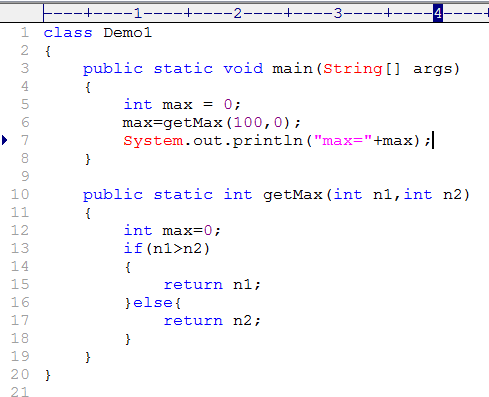Click 'static' keyword on line 10
The image size is (489, 397).
pos(183,195)
